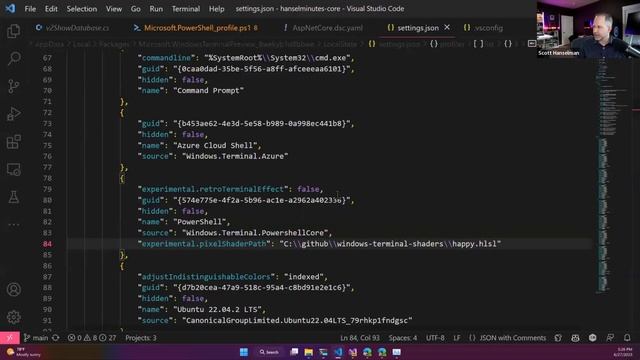Click the synchronize changes icon next to main
The image size is (640, 360).
(x=56, y=338)
